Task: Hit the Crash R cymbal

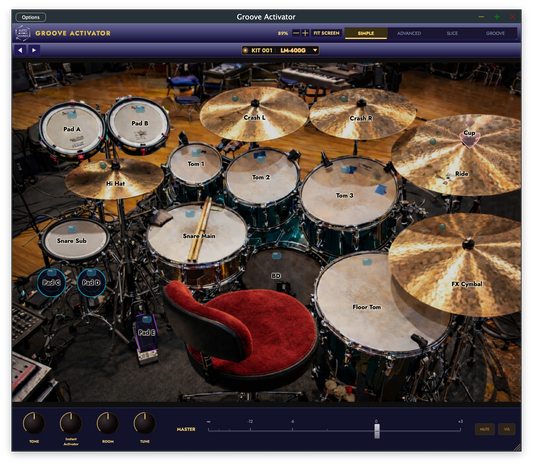Action: point(362,115)
